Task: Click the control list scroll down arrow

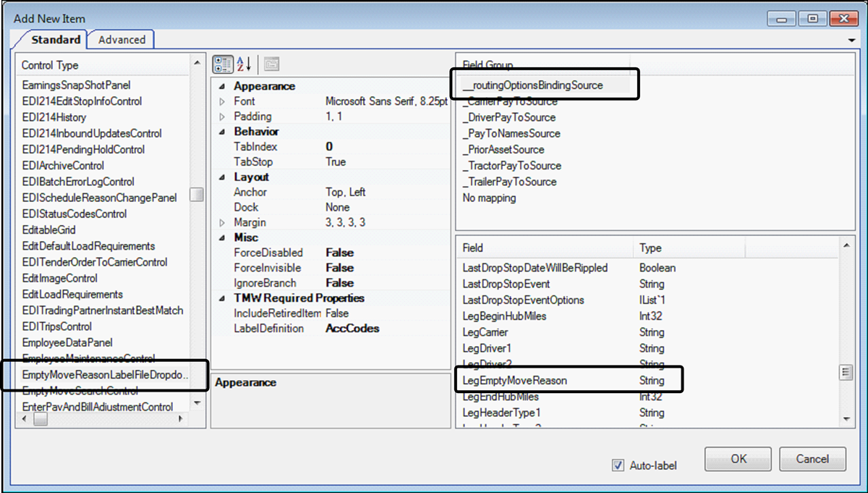Action: 197,403
